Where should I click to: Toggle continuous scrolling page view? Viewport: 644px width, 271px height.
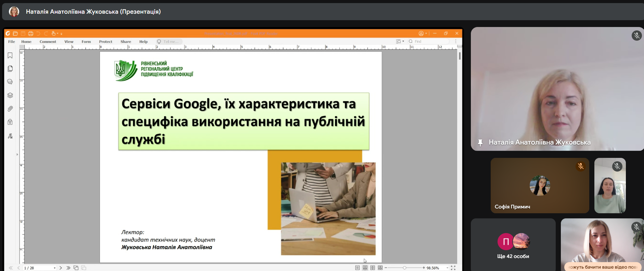pos(365,268)
